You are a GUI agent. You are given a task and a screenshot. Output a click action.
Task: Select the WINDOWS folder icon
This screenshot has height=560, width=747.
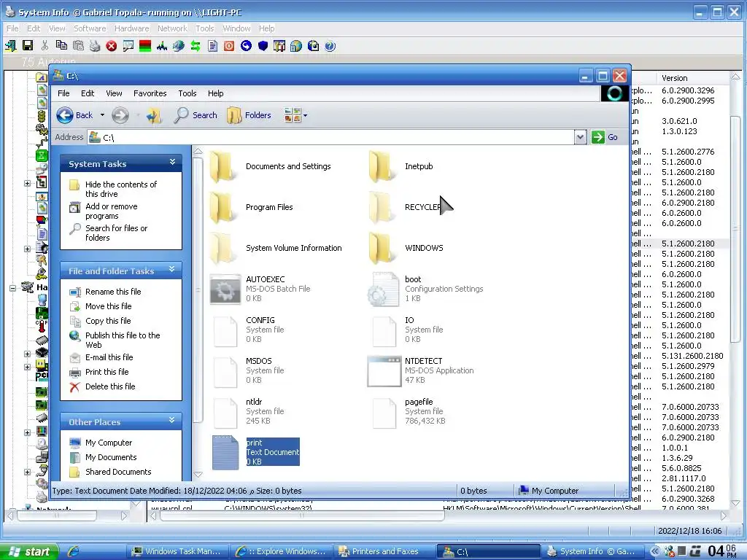[382, 248]
